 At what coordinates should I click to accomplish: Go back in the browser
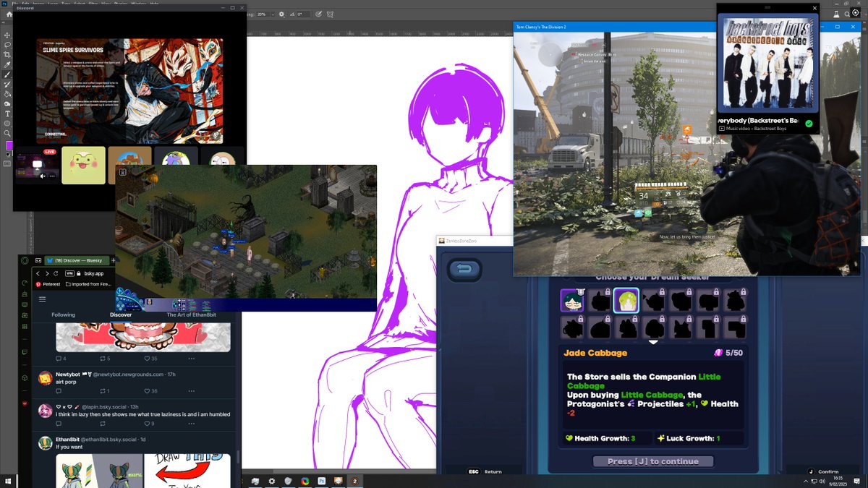coord(39,273)
